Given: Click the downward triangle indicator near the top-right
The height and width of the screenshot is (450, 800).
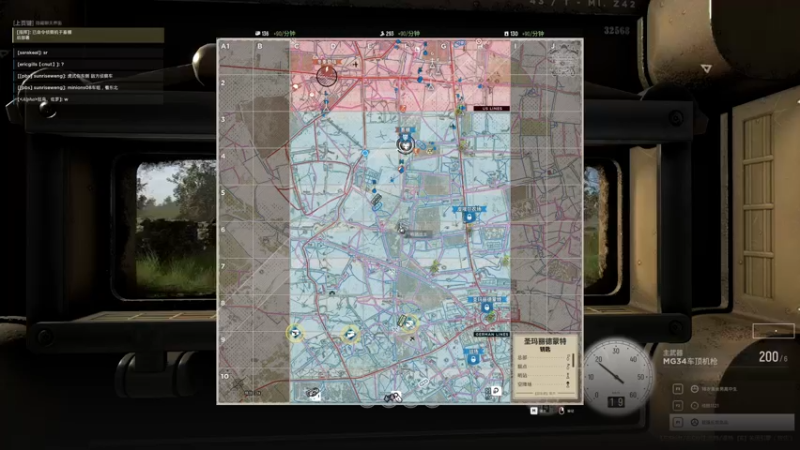Looking at the screenshot, I should pos(706,68).
